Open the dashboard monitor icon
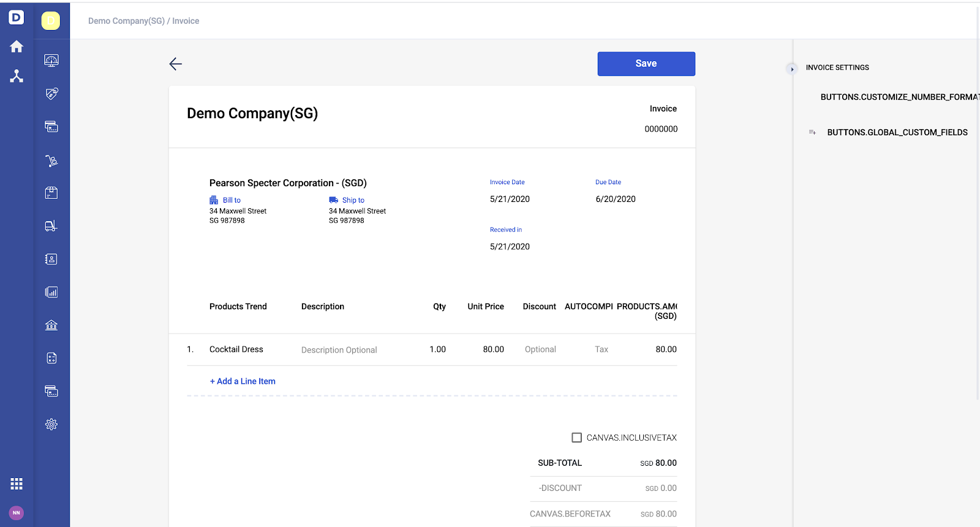 tap(51, 61)
